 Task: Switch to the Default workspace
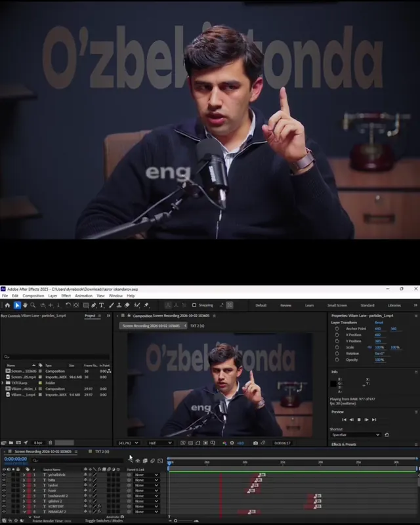point(261,305)
